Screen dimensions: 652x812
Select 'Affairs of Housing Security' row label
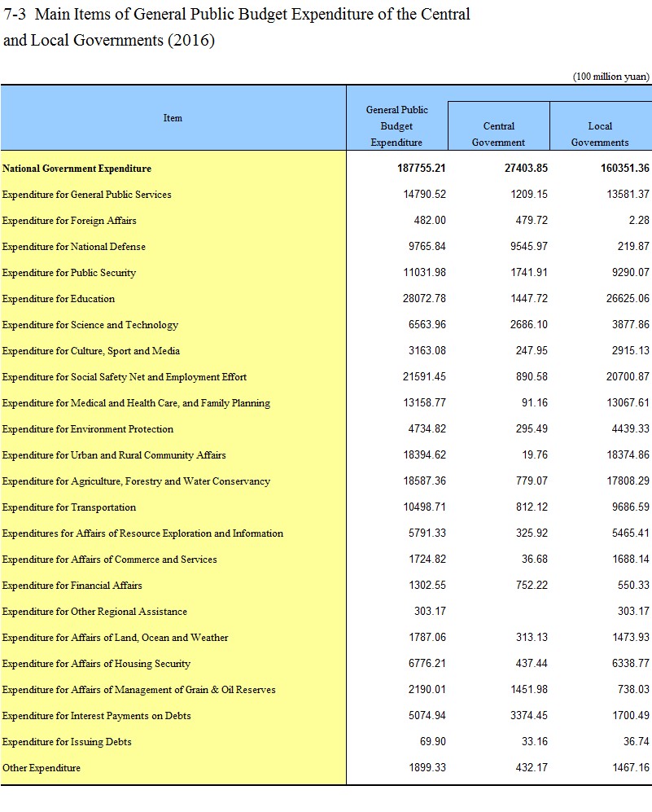96,664
